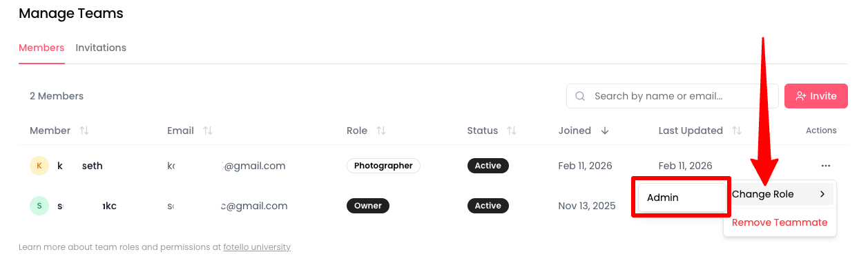Sort by Member column arrows
Viewport: 868px width, 270px height.
click(x=84, y=131)
